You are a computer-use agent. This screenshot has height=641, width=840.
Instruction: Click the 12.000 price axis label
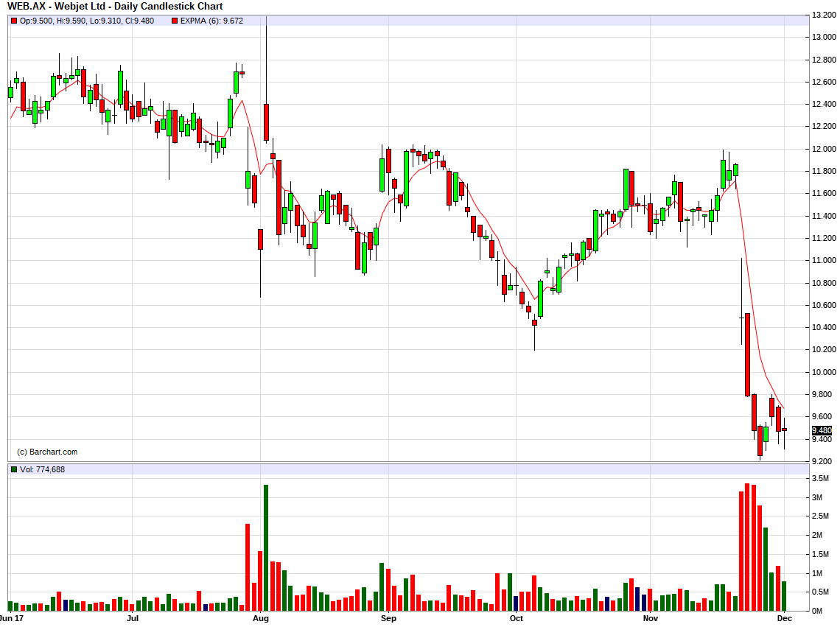pos(824,149)
